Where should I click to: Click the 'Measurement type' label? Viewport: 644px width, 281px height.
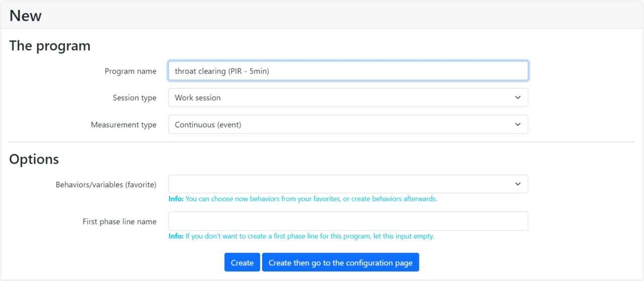[x=123, y=124]
